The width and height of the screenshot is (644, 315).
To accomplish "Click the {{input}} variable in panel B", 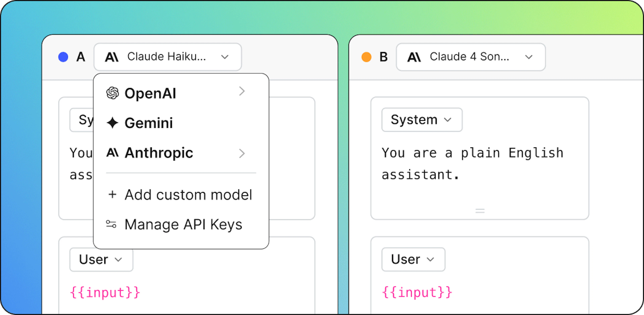I will pyautogui.click(x=417, y=293).
